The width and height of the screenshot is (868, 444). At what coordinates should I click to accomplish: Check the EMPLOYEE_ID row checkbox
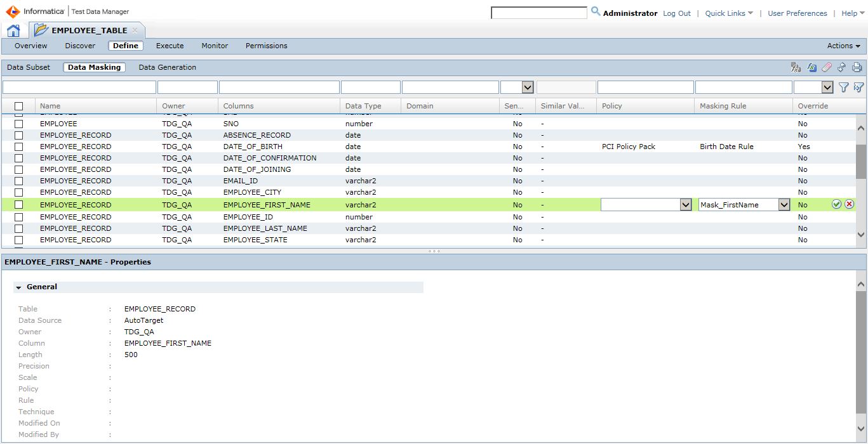18,217
